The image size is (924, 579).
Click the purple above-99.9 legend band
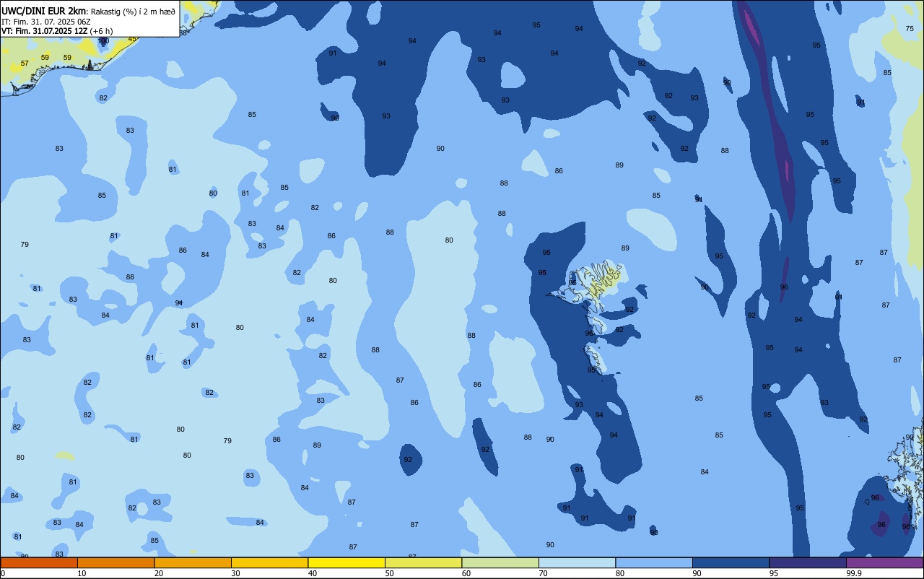click(x=884, y=562)
